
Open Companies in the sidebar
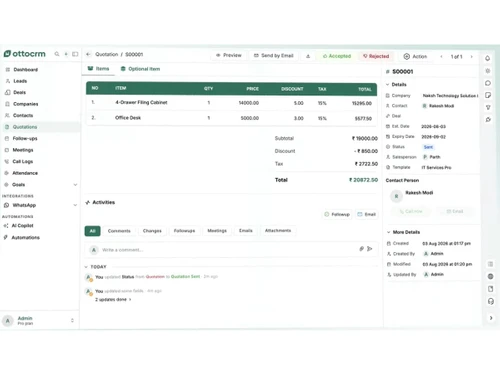pyautogui.click(x=25, y=104)
